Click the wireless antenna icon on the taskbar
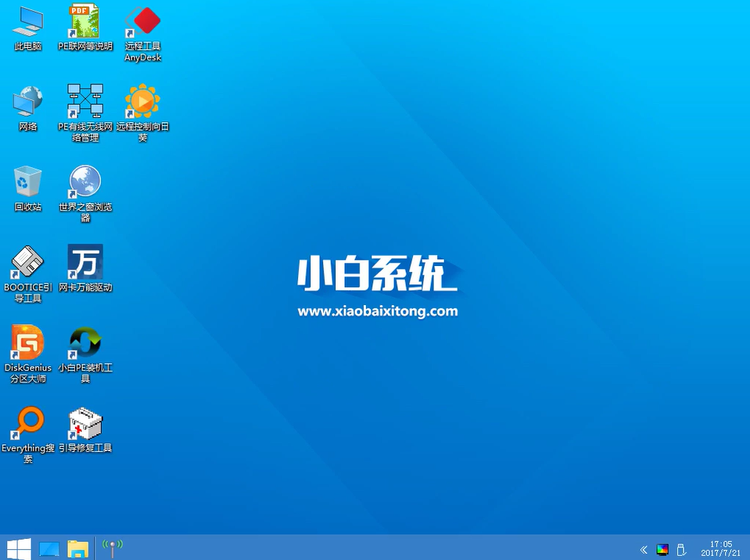The width and height of the screenshot is (750, 560). click(x=112, y=547)
